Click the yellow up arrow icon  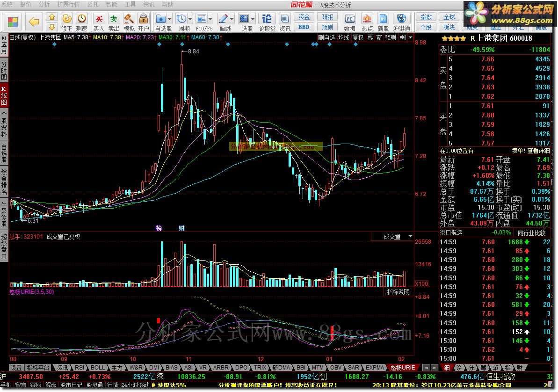click(51, 17)
